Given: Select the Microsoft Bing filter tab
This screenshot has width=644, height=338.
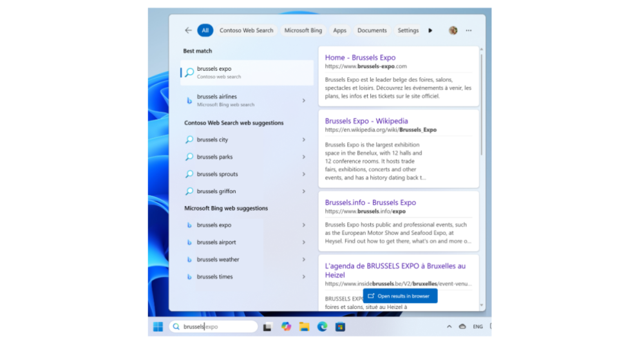Looking at the screenshot, I should 303,30.
